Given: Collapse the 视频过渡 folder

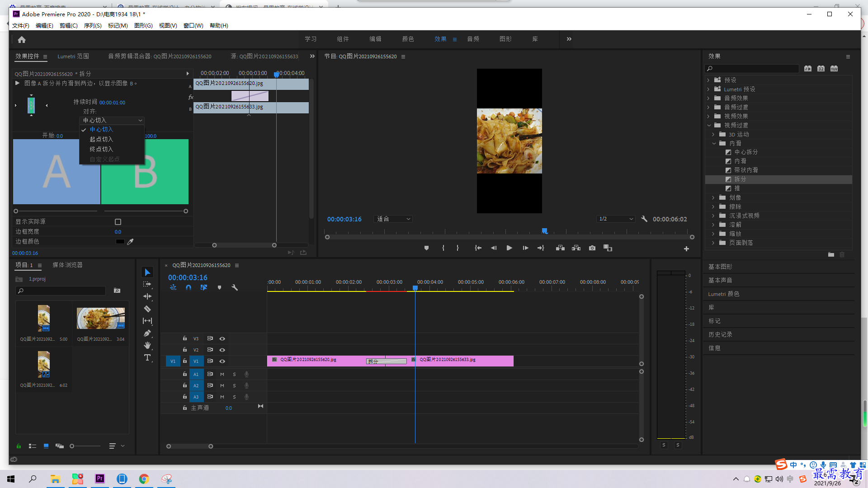Looking at the screenshot, I should click(x=708, y=125).
